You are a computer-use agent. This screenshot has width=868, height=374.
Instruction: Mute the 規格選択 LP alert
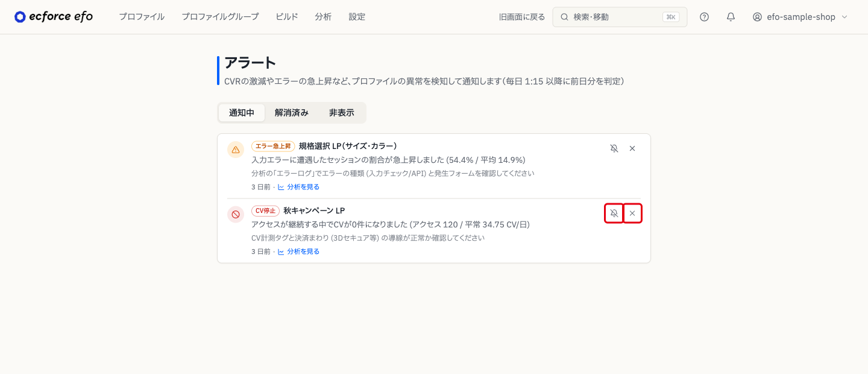coord(614,148)
